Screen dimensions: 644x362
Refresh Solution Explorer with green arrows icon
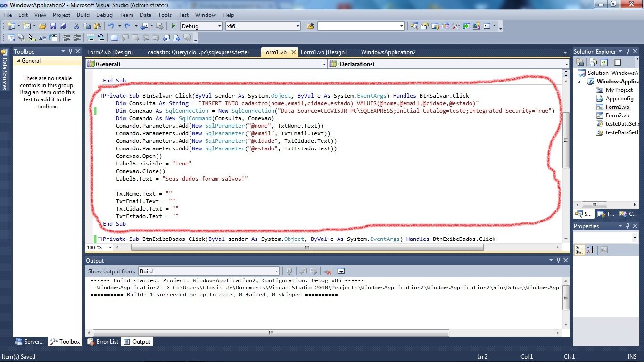coord(603,62)
